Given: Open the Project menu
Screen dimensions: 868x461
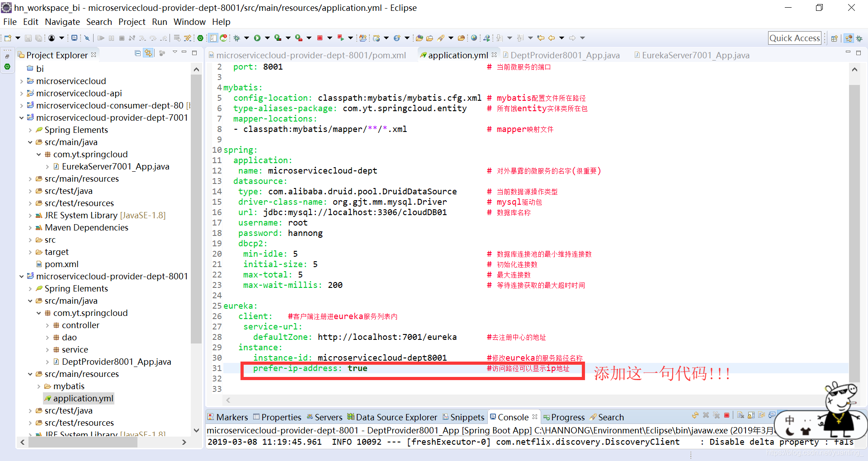Looking at the screenshot, I should (132, 22).
